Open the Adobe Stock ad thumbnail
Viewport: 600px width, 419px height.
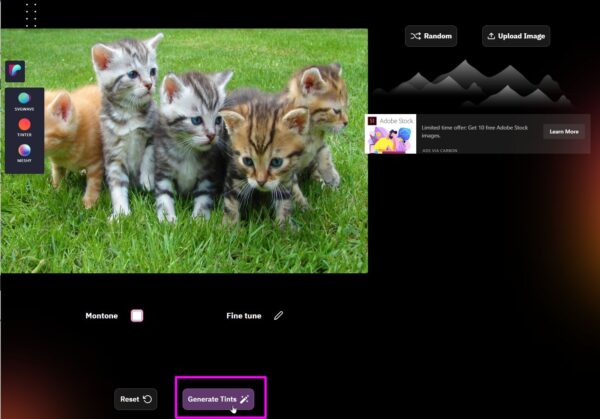391,134
